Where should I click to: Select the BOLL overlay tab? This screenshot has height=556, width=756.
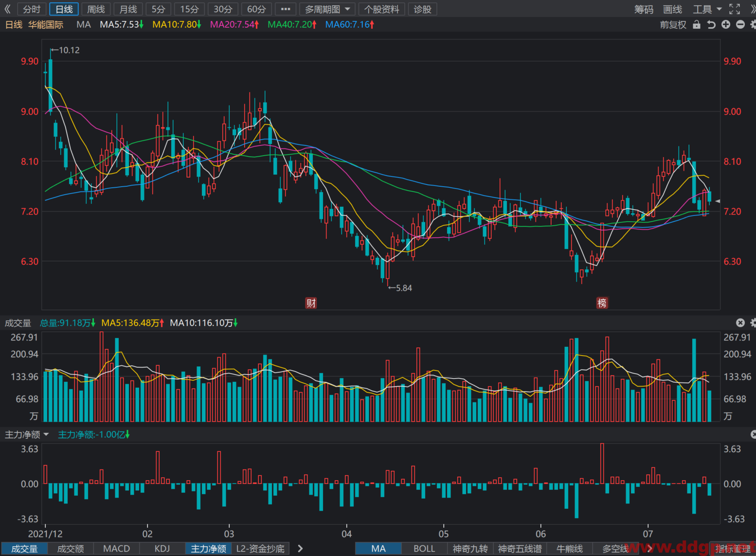[424, 549]
